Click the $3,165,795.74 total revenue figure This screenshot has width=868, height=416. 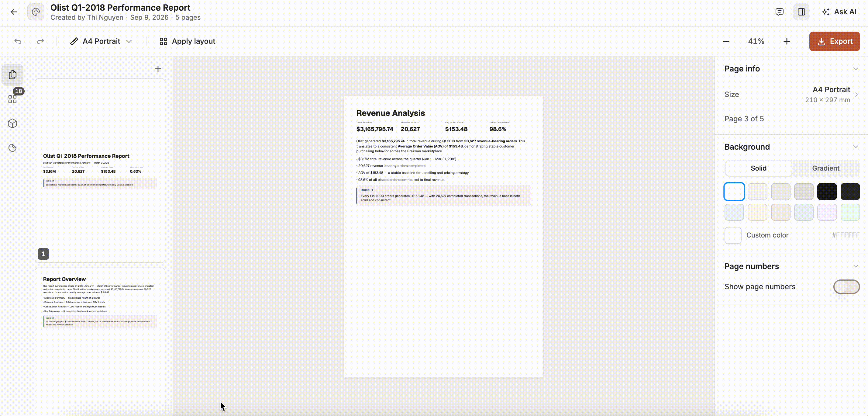(375, 129)
